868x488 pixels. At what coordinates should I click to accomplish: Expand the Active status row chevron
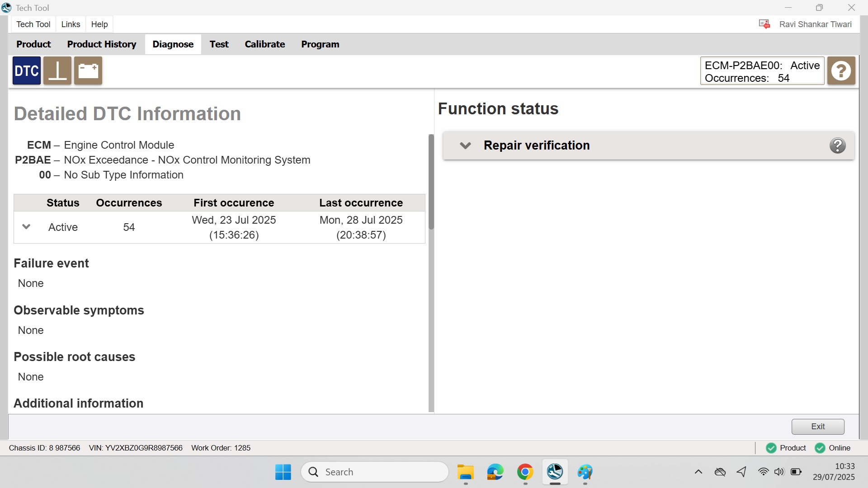click(26, 227)
